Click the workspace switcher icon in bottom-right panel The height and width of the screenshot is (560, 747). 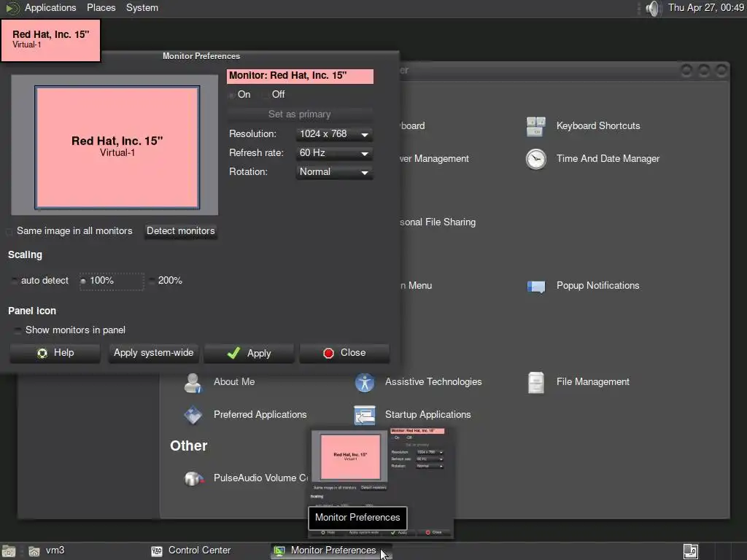(x=691, y=551)
